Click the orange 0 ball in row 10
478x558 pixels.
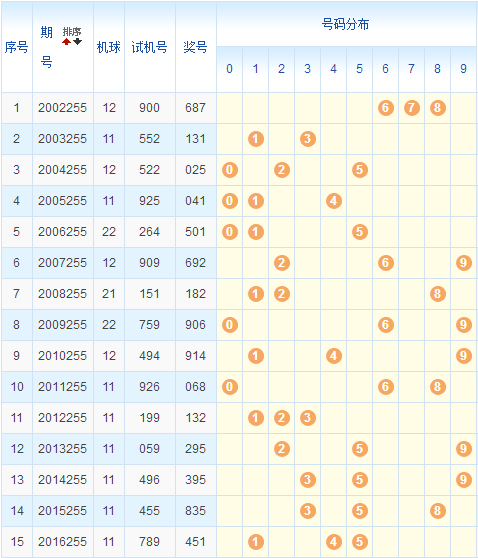230,387
